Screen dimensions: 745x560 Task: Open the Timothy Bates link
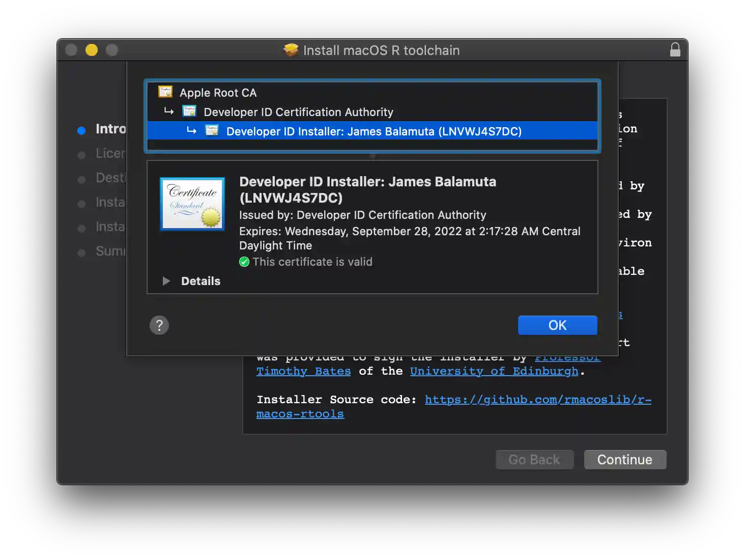(x=303, y=371)
